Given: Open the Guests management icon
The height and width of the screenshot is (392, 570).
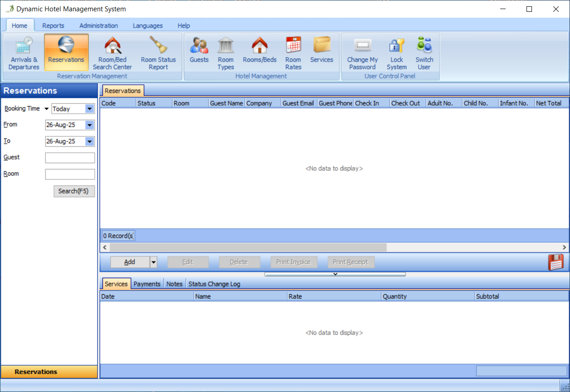Looking at the screenshot, I should coord(199,52).
